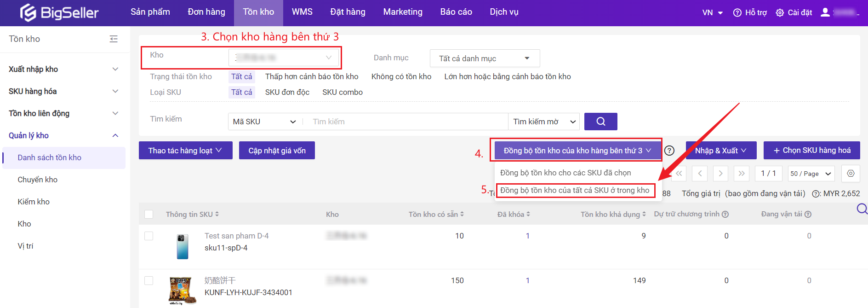Go to the next page arrow

tap(720, 174)
